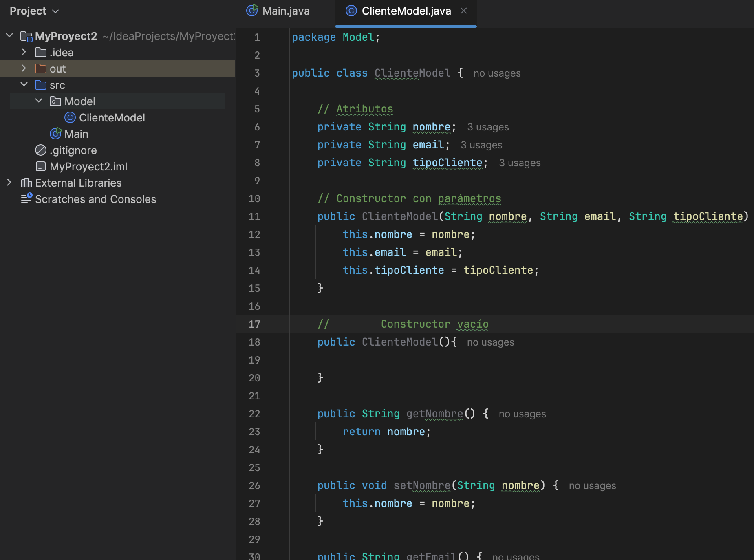This screenshot has height=560, width=754.
Task: Click the ClienteModel class name on line 3
Action: click(412, 73)
